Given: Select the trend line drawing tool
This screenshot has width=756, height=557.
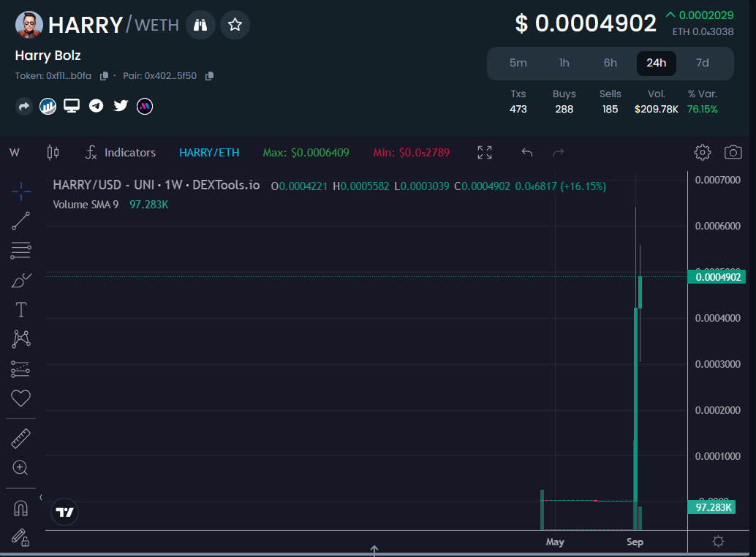Looking at the screenshot, I should 20,220.
